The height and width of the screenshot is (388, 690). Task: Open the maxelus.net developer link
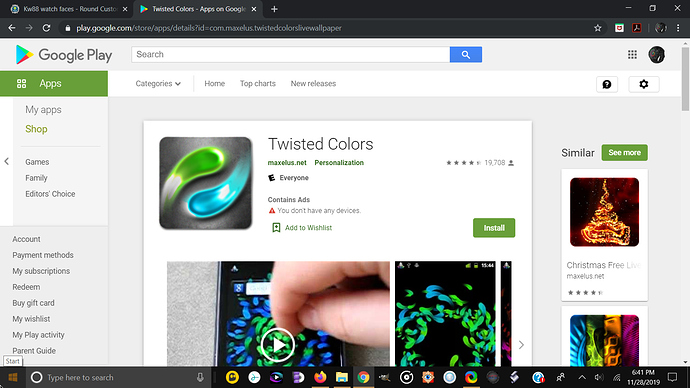(287, 163)
